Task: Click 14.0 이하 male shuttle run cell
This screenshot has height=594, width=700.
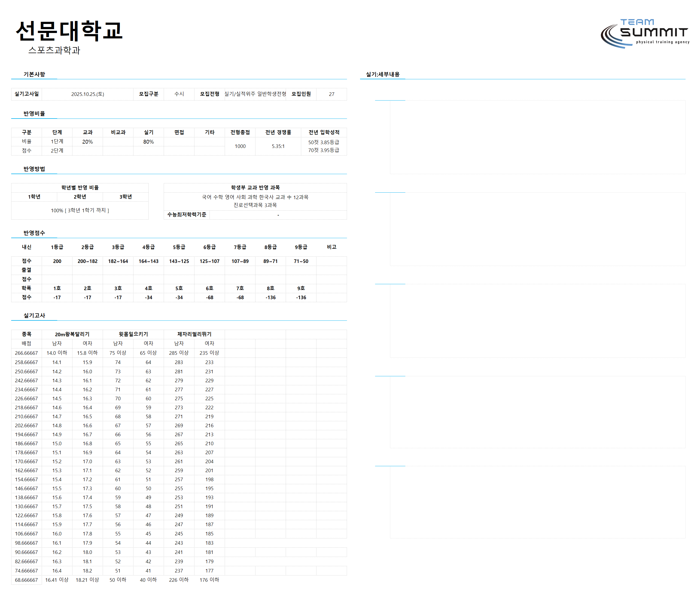Action: [x=57, y=353]
